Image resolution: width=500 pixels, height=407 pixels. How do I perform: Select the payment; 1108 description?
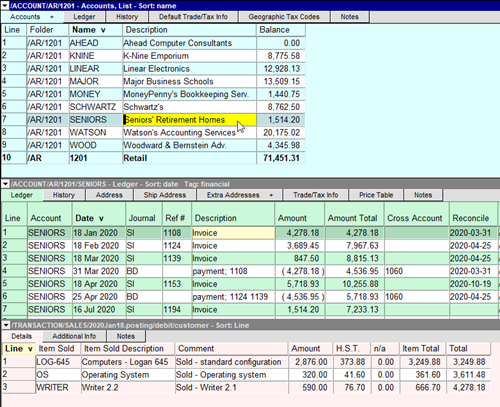[233, 271]
